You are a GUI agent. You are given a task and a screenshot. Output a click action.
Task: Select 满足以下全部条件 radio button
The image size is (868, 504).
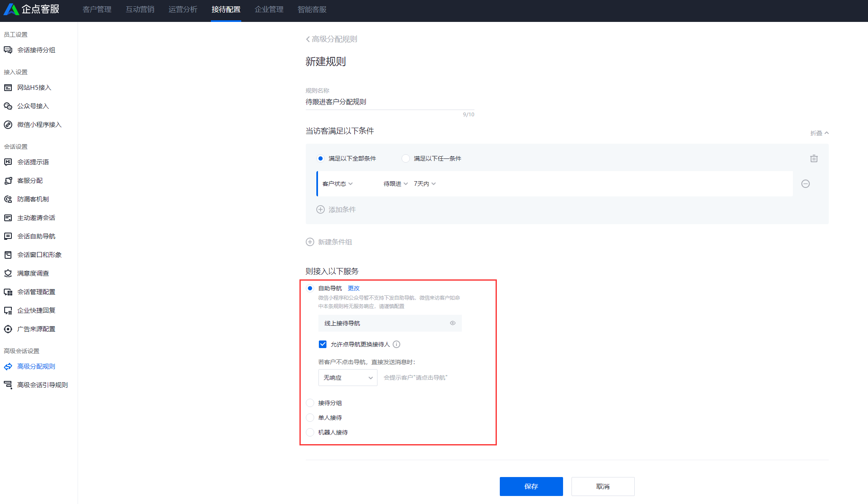click(x=321, y=158)
